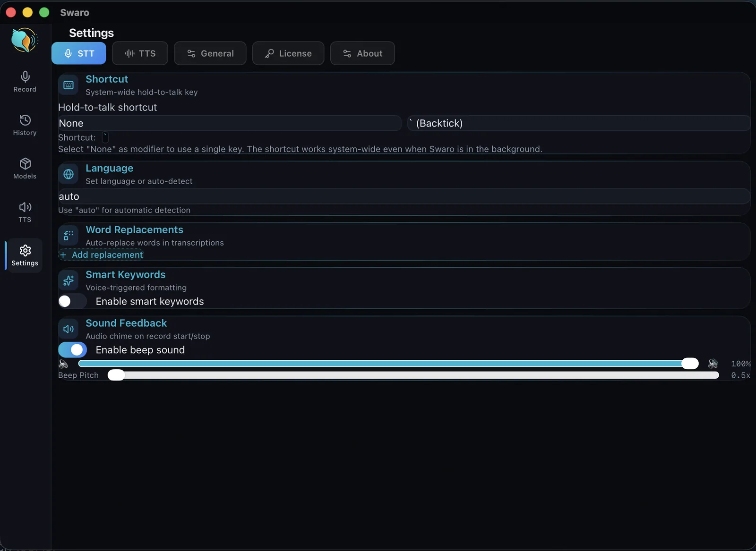Switch to the License tab
This screenshot has height=551, width=756.
point(288,53)
